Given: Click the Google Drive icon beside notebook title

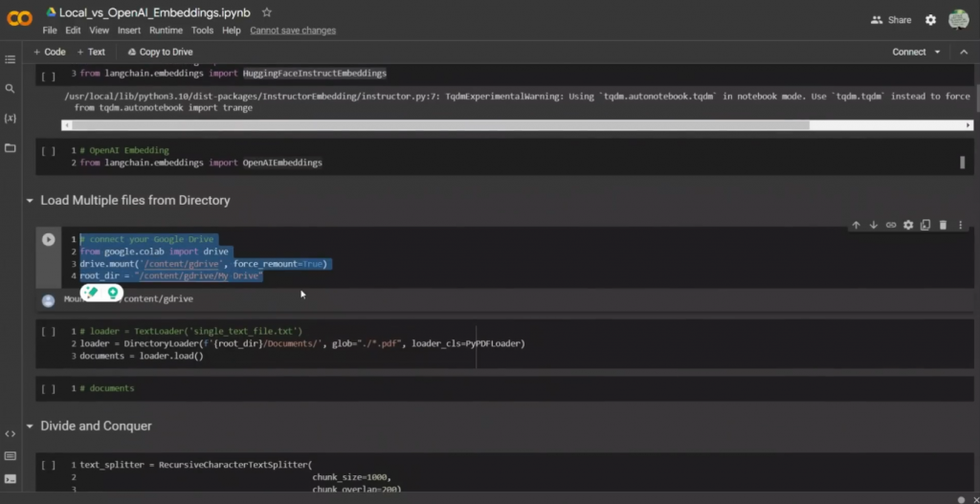Looking at the screenshot, I should [x=52, y=12].
